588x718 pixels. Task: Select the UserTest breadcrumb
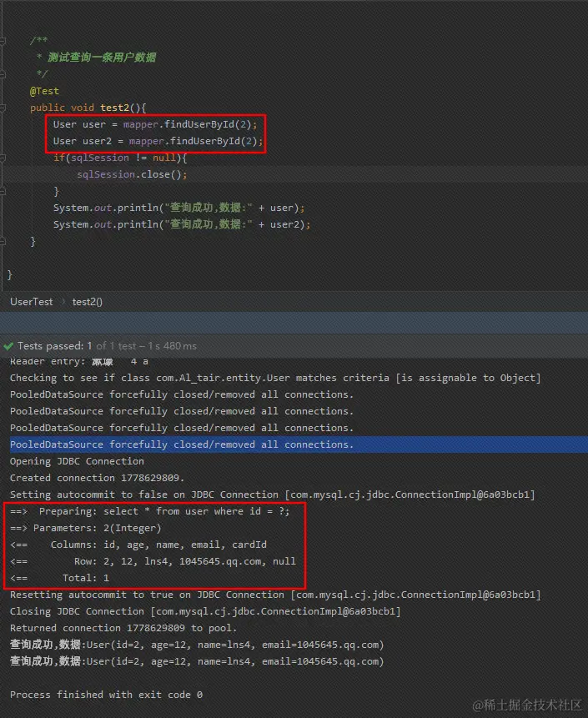point(31,302)
